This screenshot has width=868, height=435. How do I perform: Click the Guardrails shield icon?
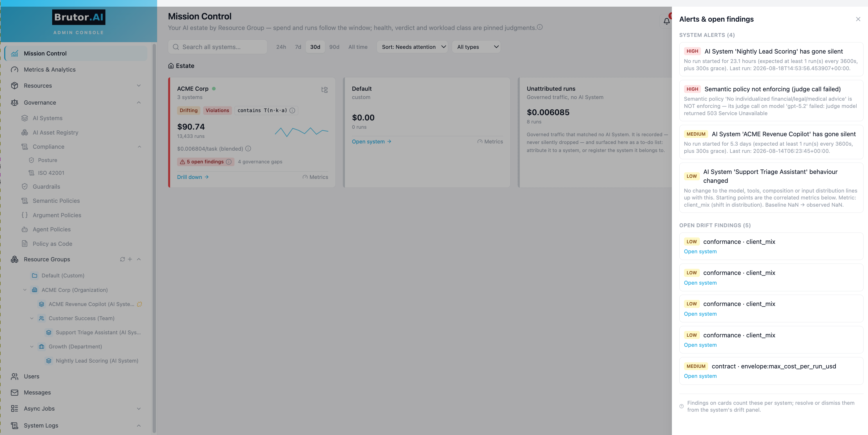pos(25,187)
